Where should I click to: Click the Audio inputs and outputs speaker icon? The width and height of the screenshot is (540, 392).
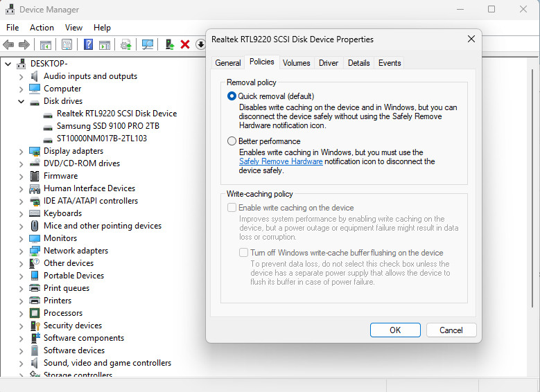[x=34, y=76]
